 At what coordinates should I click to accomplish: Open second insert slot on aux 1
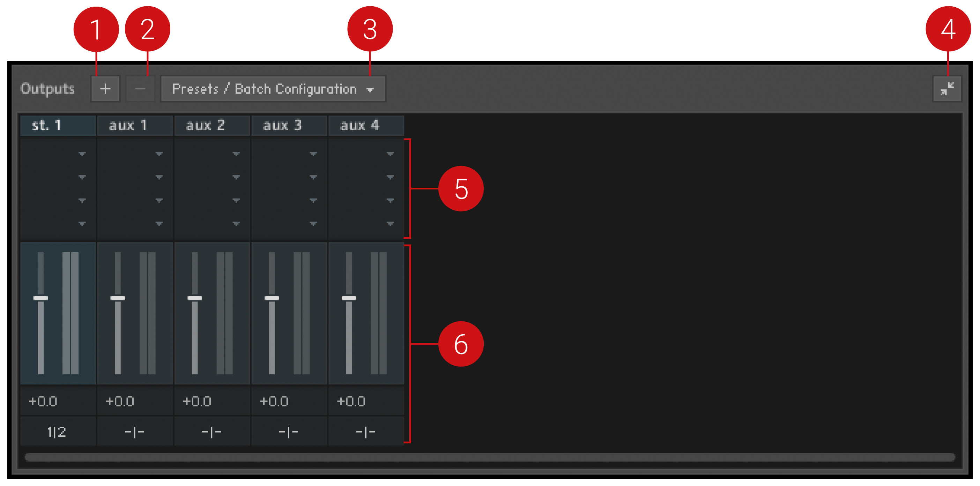click(159, 177)
